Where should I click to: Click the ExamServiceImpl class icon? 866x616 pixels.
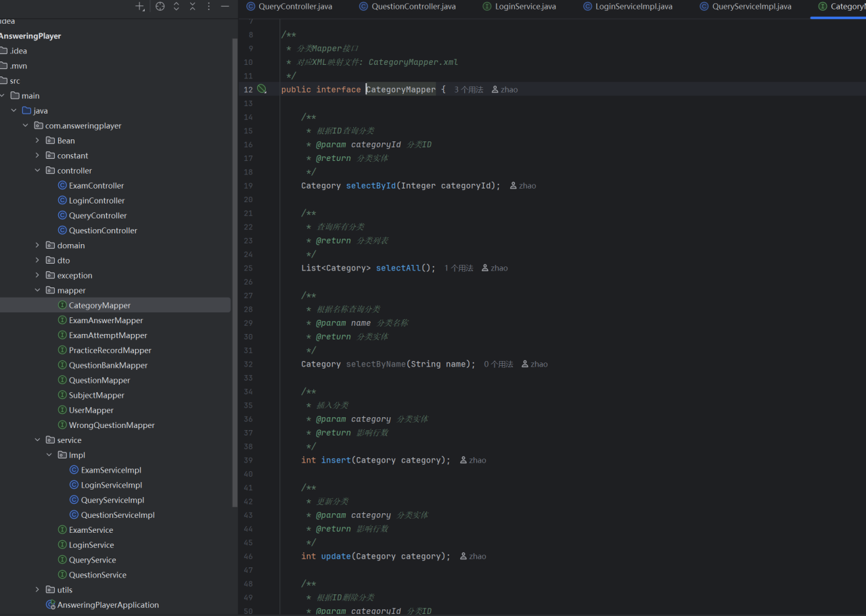coord(74,470)
